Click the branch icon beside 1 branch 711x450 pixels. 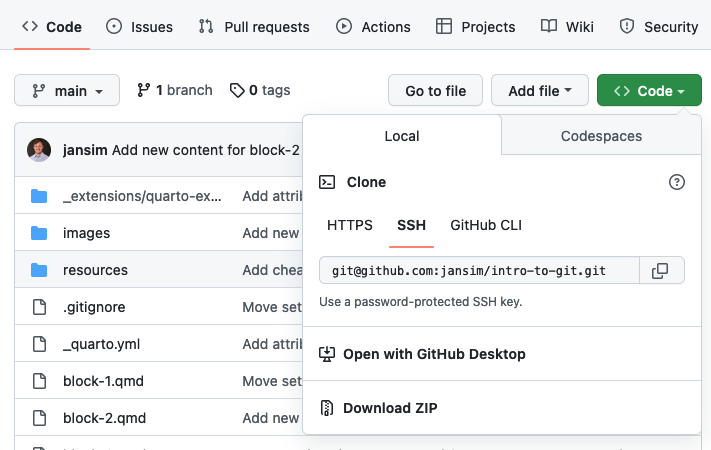144,91
